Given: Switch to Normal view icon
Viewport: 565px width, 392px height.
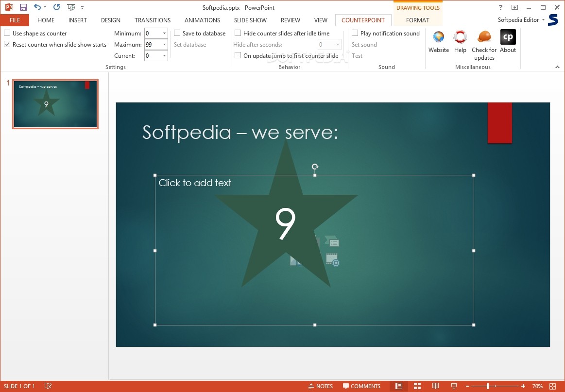Looking at the screenshot, I should pos(399,386).
